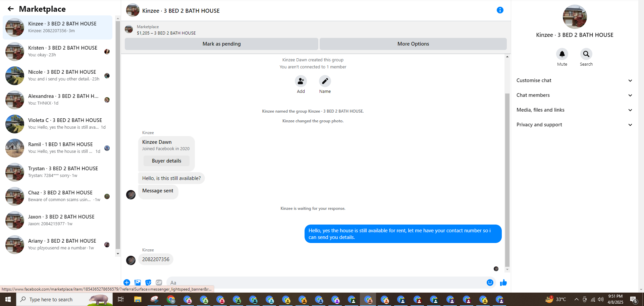Search in conversation using magnifier icon
Image resolution: width=644 pixels, height=306 pixels.
point(586,54)
